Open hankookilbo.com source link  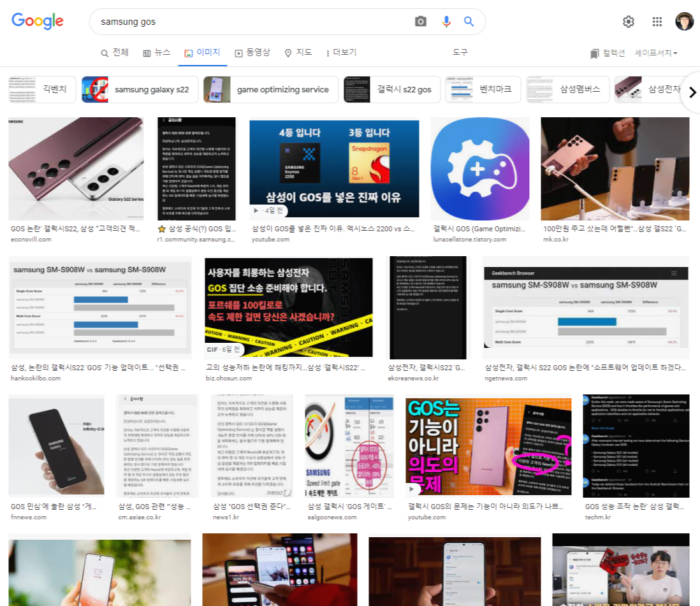point(36,379)
